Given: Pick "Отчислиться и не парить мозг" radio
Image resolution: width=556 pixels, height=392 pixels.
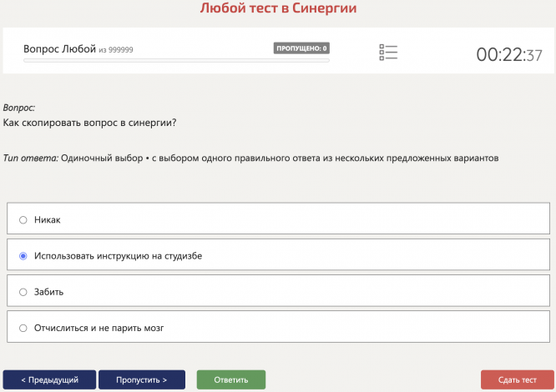Looking at the screenshot, I should [x=23, y=329].
